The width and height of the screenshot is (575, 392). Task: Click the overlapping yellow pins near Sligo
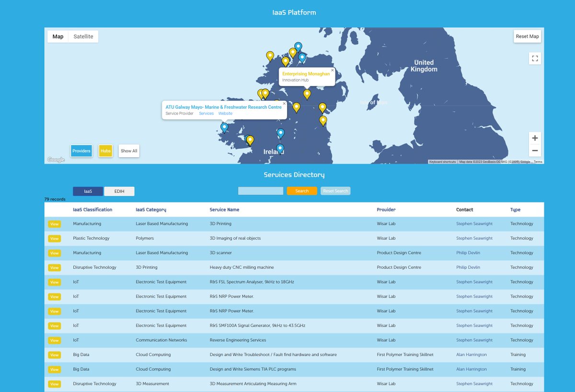pos(263,93)
